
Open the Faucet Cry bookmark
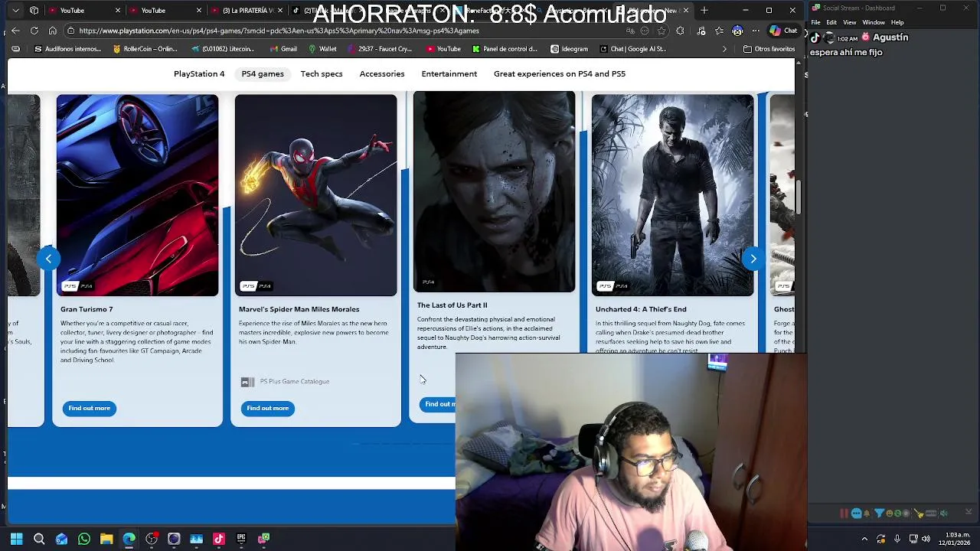(x=379, y=49)
